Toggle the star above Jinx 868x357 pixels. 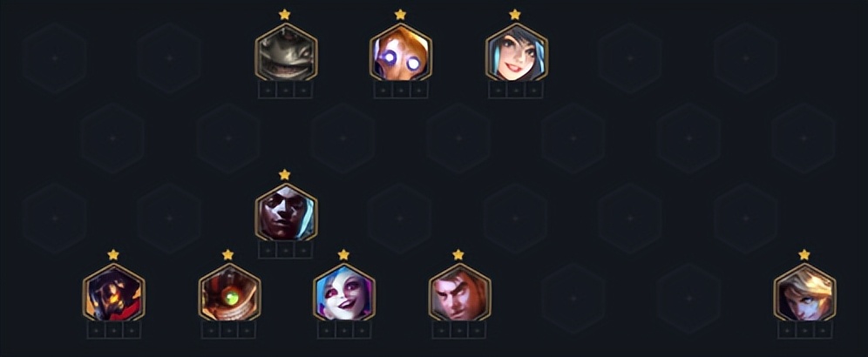(343, 254)
